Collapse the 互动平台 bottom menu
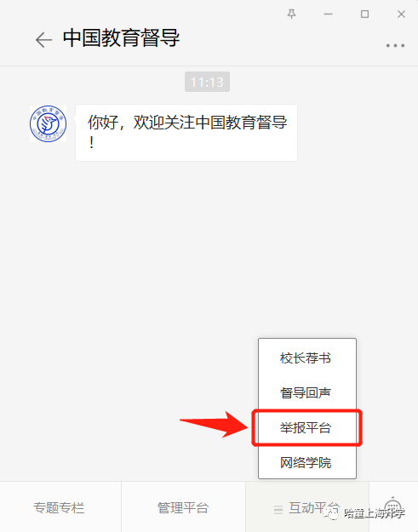Image resolution: width=418 pixels, height=532 pixels. coord(307,507)
